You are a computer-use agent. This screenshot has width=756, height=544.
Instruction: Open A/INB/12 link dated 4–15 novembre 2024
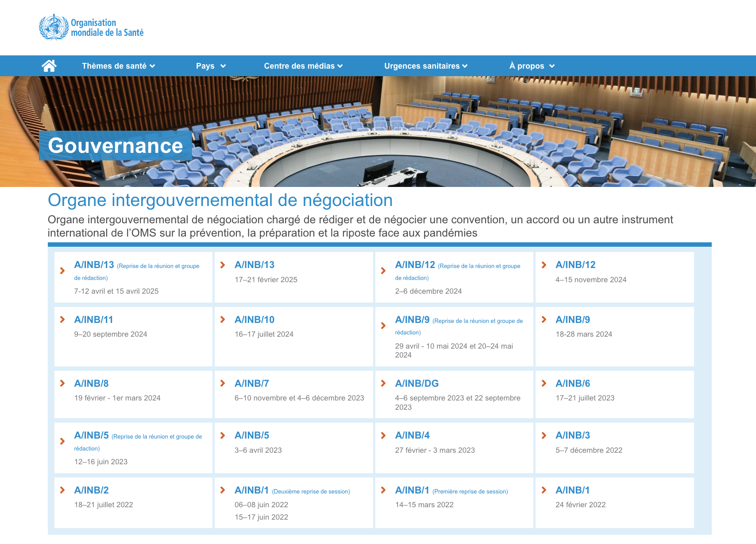[x=575, y=265]
